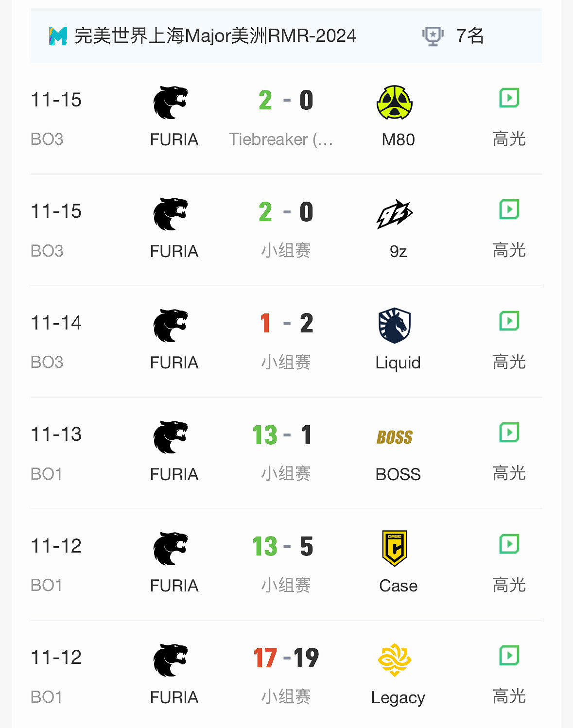The image size is (573, 728).
Task: Click the Liquid team logo
Action: pyautogui.click(x=395, y=325)
